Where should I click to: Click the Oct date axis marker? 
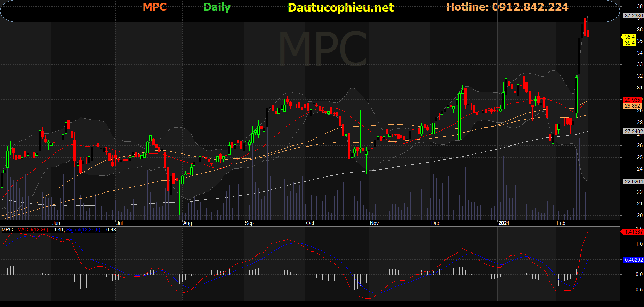point(310,223)
